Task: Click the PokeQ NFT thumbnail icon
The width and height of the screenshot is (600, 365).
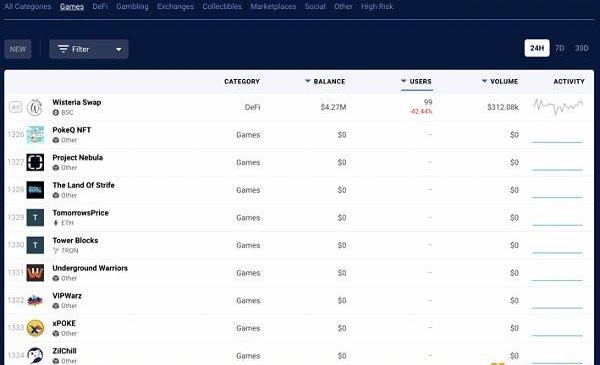Action: [x=35, y=135]
